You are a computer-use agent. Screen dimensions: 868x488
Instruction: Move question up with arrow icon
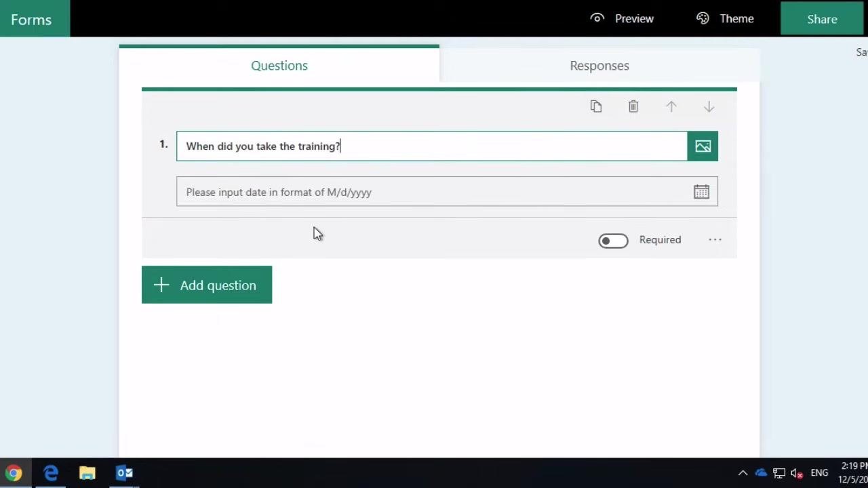tap(671, 106)
